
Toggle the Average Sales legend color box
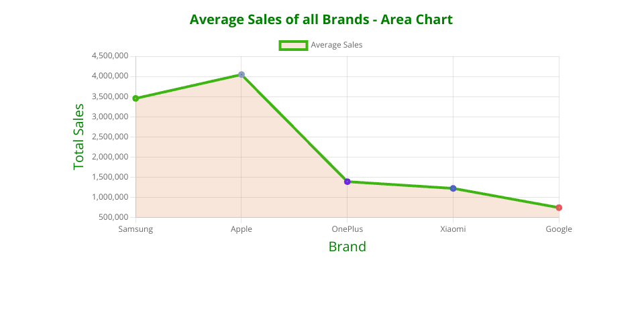click(x=293, y=45)
